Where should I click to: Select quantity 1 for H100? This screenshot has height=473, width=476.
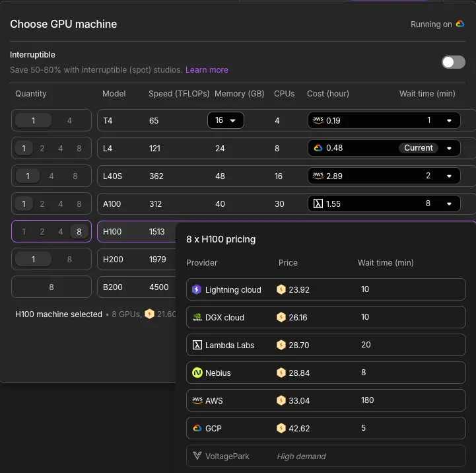point(24,231)
